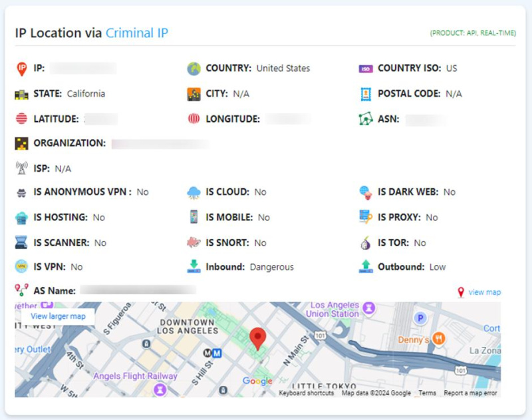Image resolution: width=532 pixels, height=420 pixels.
Task: Open Keyboard shortcuts on the map
Action: pyautogui.click(x=306, y=393)
